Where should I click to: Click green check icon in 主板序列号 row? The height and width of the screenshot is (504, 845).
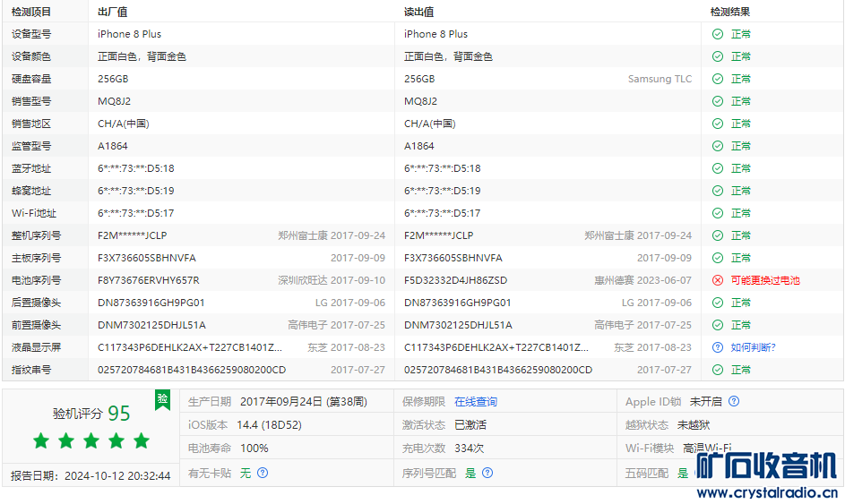point(717,258)
